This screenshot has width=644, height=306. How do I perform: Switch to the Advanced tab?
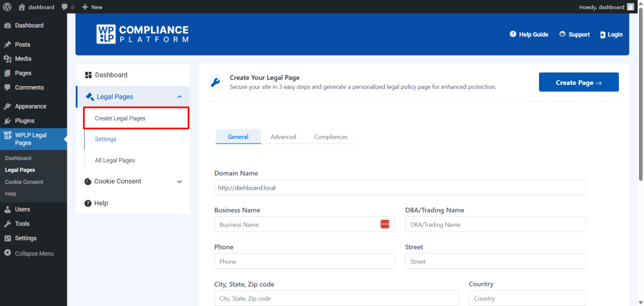coord(284,137)
